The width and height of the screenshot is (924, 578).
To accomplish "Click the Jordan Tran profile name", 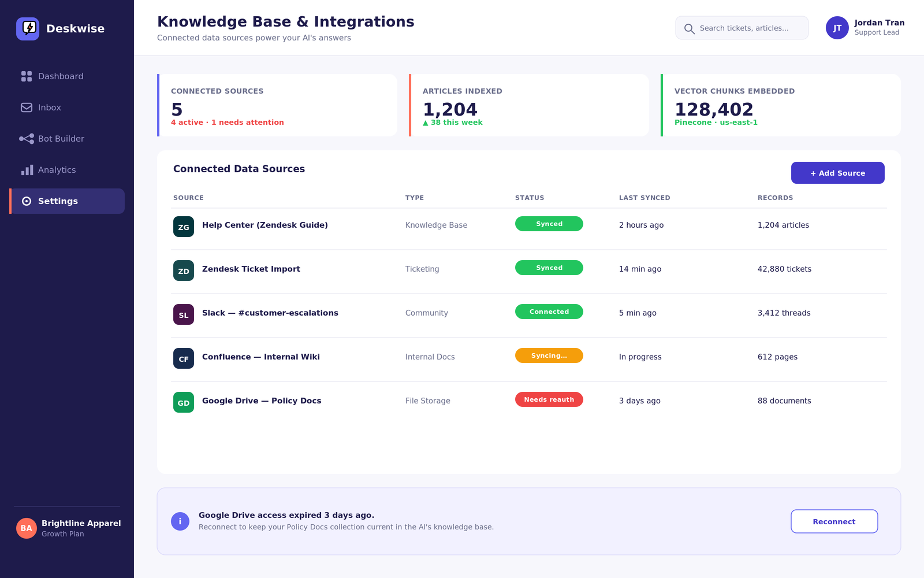I will click(x=880, y=23).
